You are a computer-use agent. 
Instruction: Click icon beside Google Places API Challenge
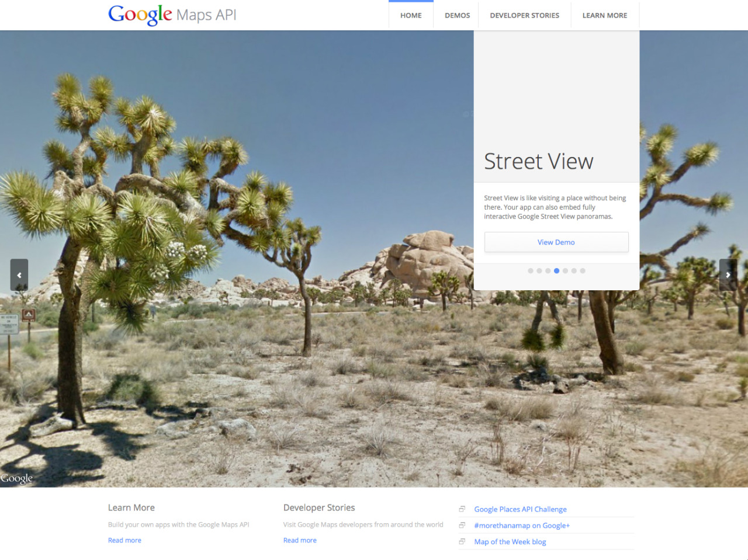[462, 509]
